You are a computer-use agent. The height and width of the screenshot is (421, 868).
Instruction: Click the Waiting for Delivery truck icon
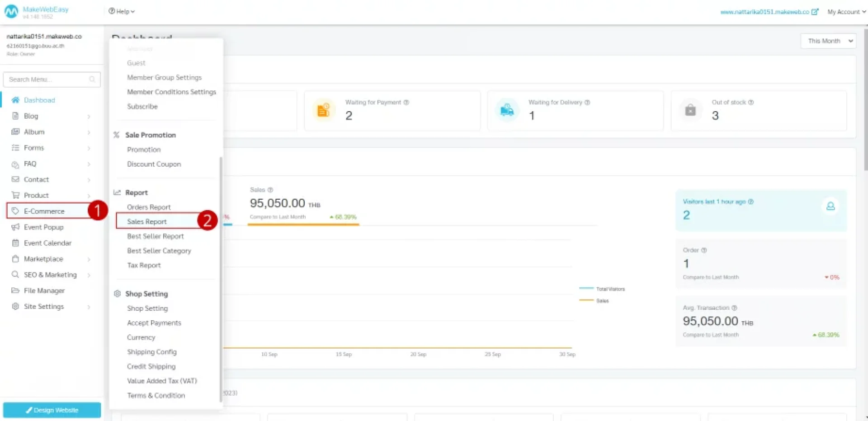tap(507, 110)
